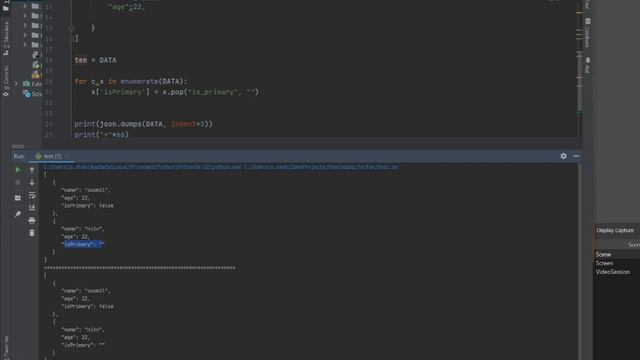The height and width of the screenshot is (360, 640).
Task: Select the Screen entry in OBS scenes list
Action: tap(604, 263)
